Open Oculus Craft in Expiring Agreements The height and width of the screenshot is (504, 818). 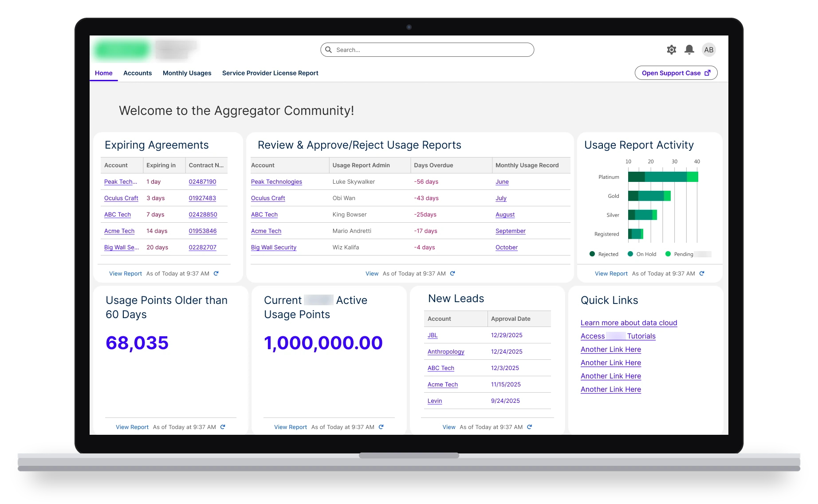click(x=121, y=198)
